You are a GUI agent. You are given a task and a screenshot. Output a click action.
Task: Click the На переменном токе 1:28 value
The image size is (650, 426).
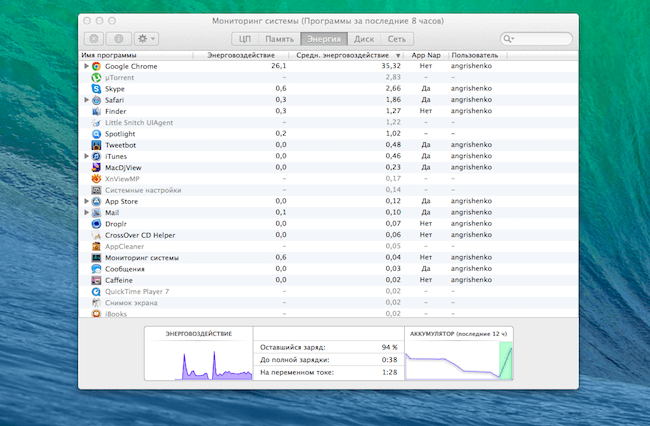(x=390, y=372)
